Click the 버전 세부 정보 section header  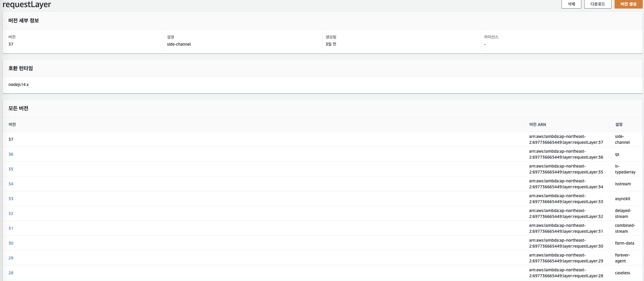tap(24, 20)
